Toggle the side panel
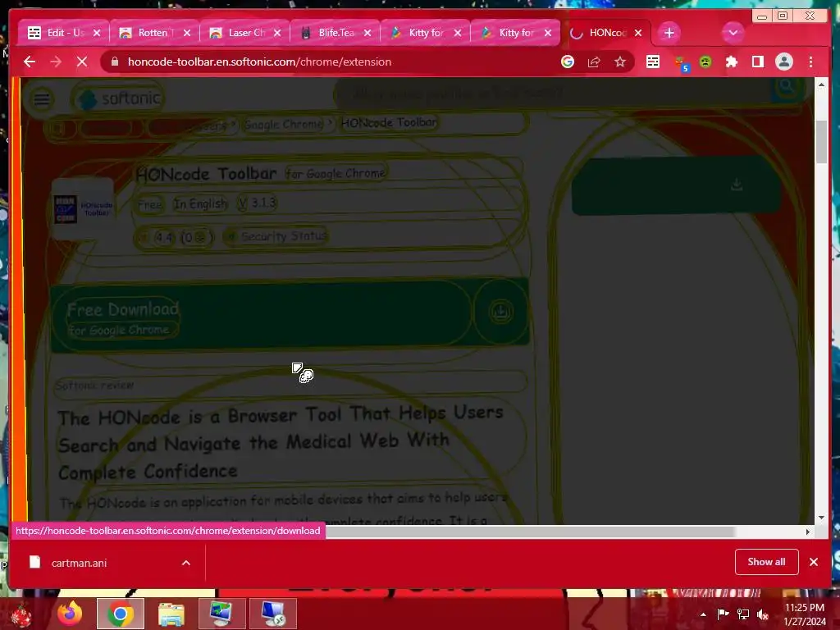 (x=757, y=62)
